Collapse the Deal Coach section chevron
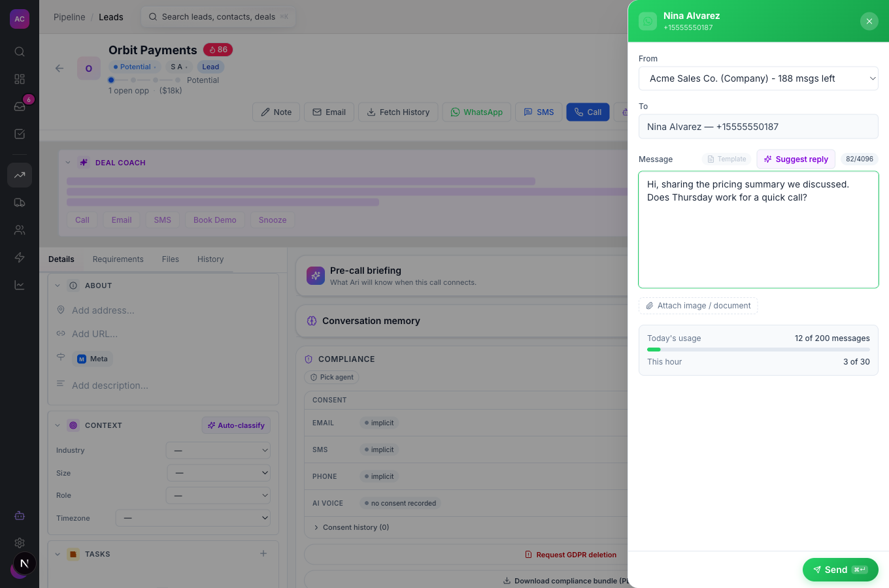The image size is (889, 588). pyautogui.click(x=68, y=163)
